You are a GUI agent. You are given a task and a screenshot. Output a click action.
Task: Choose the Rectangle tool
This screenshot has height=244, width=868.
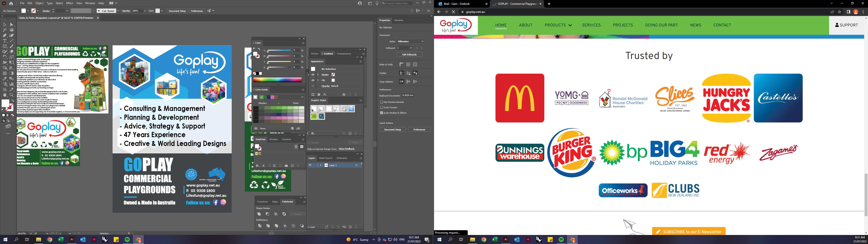[5, 46]
